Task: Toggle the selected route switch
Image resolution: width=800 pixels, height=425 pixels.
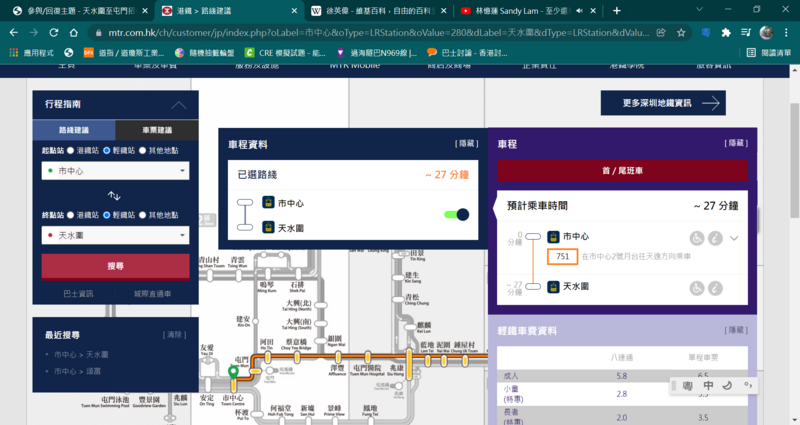Action: pyautogui.click(x=456, y=214)
